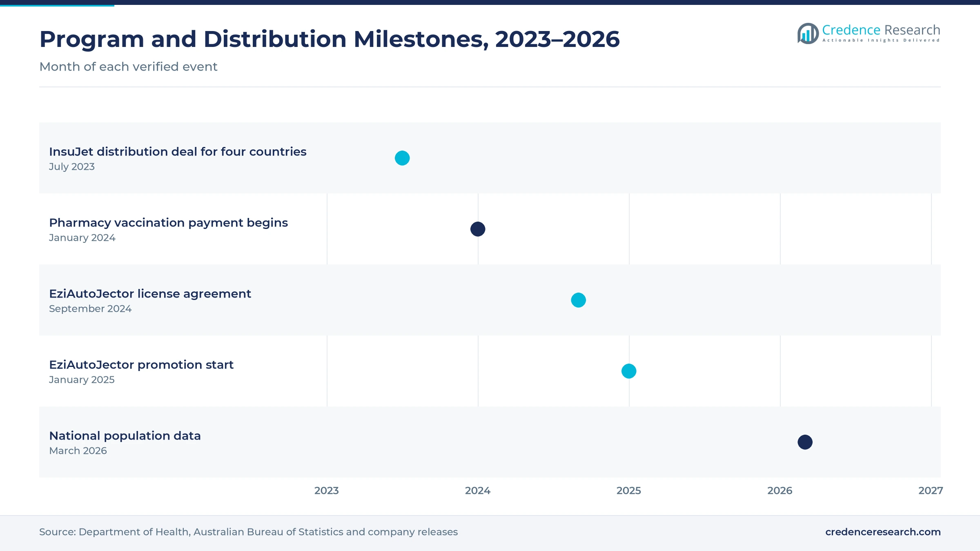This screenshot has width=980, height=551.
Task: Select the September 2024 license agreement dot
Action: (x=578, y=300)
